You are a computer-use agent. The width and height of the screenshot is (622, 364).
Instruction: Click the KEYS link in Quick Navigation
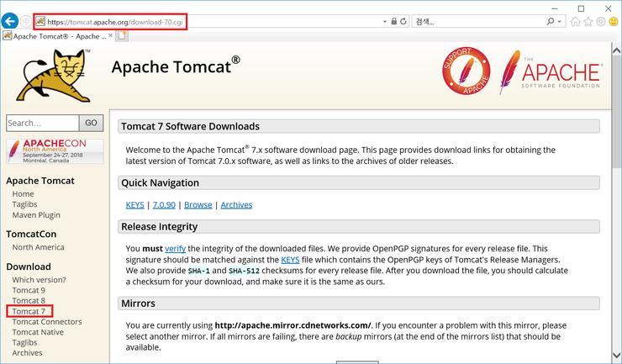134,204
